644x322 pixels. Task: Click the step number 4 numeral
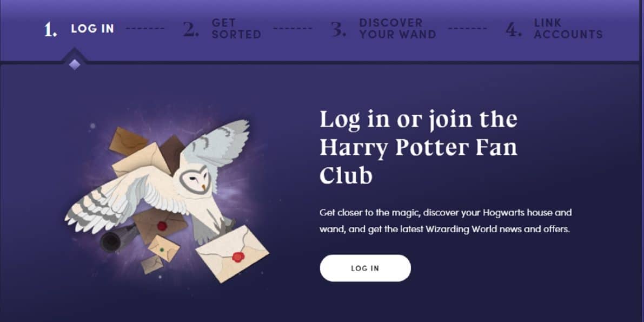pos(513,29)
